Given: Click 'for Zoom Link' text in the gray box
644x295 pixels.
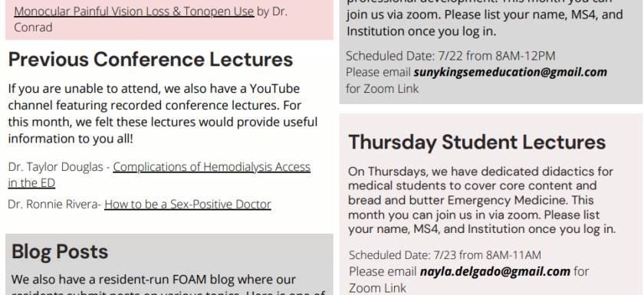Looking at the screenshot, I should (x=383, y=89).
